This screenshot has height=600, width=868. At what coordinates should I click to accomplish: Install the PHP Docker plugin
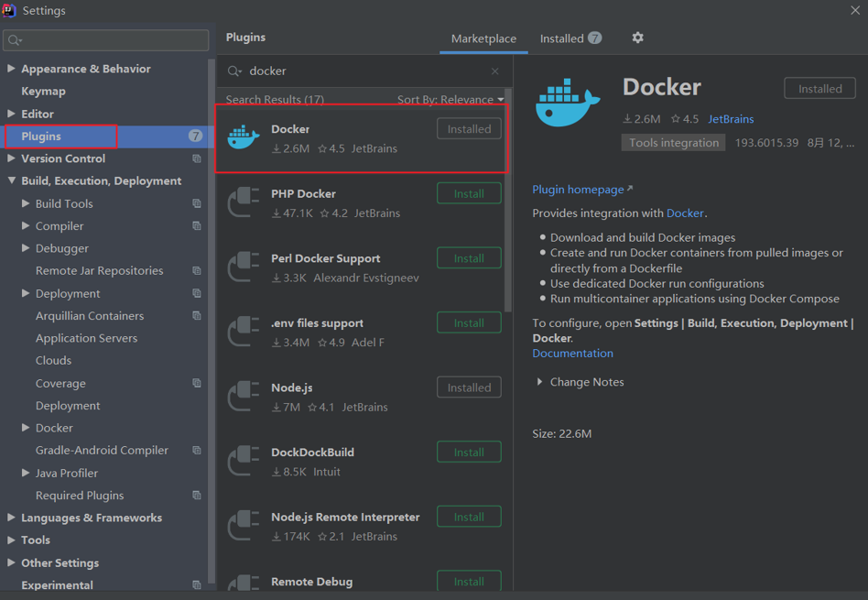[469, 194]
